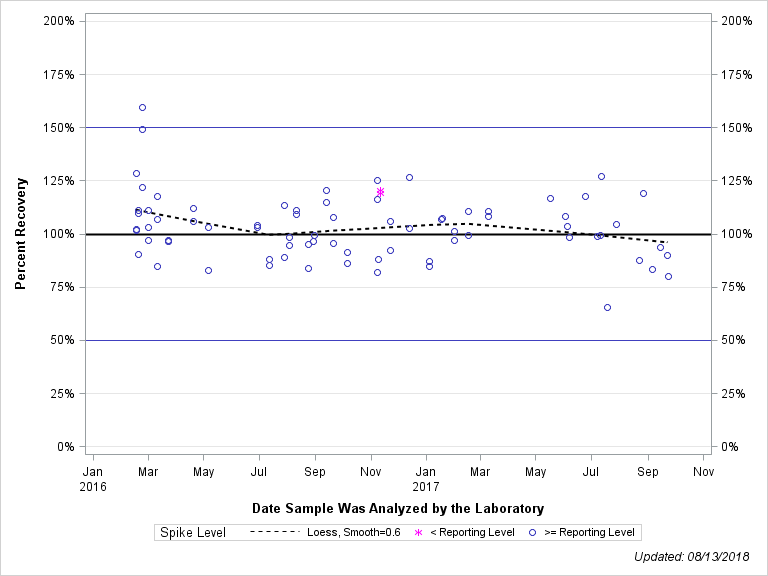Click the '50%' label on the right axis

point(733,340)
